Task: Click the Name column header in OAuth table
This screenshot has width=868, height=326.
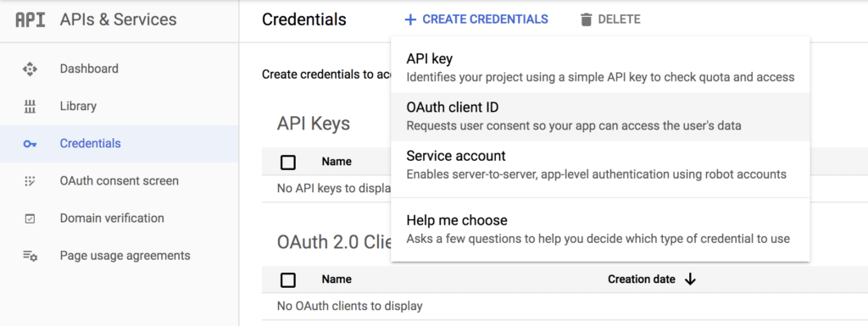Action: tap(337, 279)
